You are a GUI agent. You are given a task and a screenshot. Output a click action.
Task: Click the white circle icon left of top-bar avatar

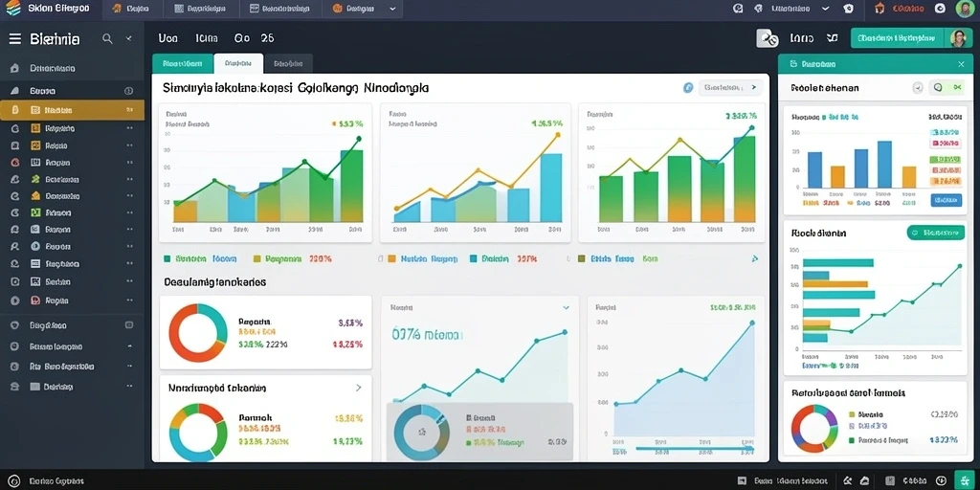940,9
